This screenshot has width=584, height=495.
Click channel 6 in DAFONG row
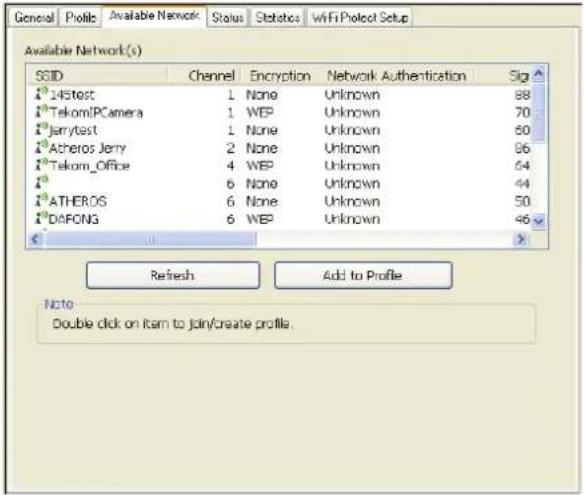pos(231,219)
